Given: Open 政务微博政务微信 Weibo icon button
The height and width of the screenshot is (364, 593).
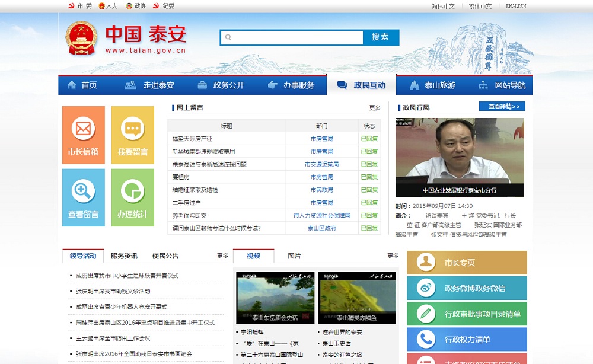Looking at the screenshot, I should [x=426, y=288].
